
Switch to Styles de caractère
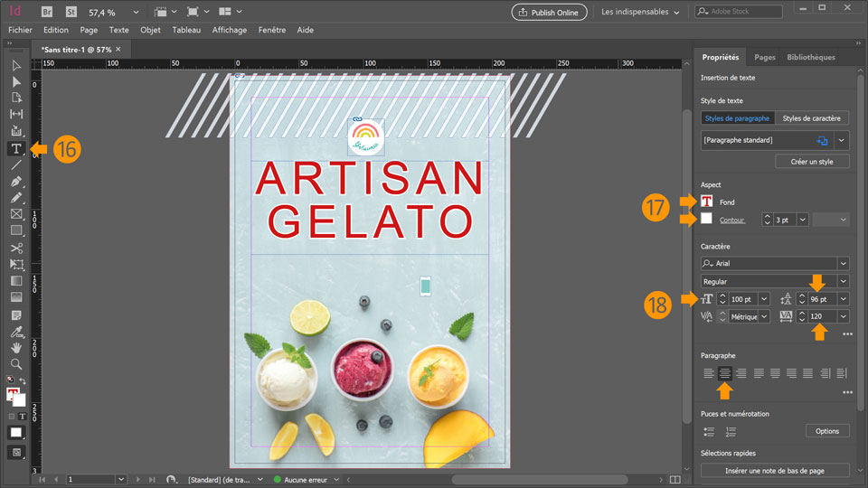click(x=812, y=118)
